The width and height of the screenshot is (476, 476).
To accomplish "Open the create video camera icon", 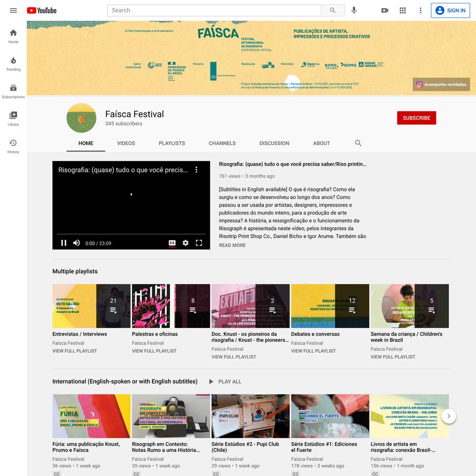I will click(x=385, y=10).
